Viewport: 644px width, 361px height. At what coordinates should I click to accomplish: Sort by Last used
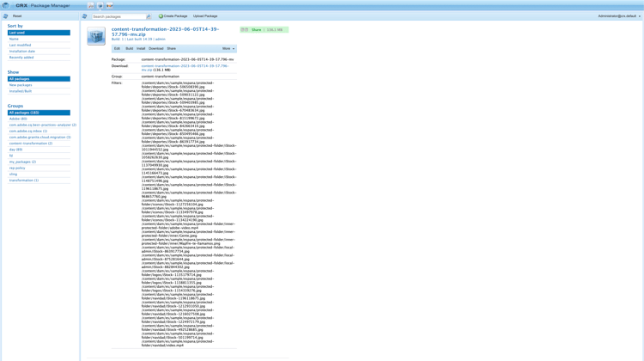[39, 33]
